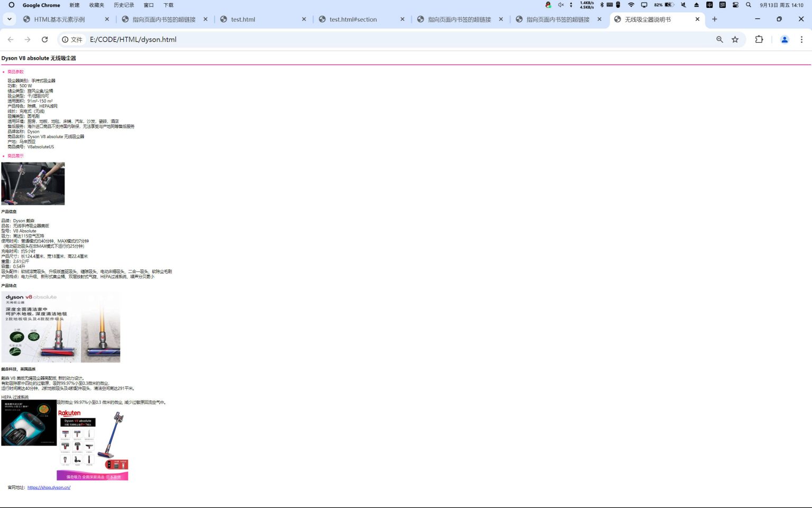Bookmark this page with star icon

pos(735,40)
